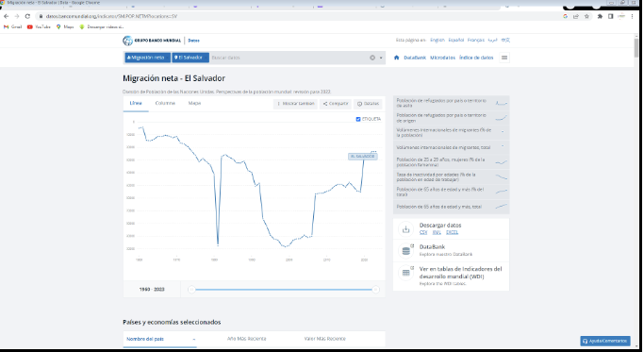
Task: Open the DataBank navigation link
Action: (415, 58)
